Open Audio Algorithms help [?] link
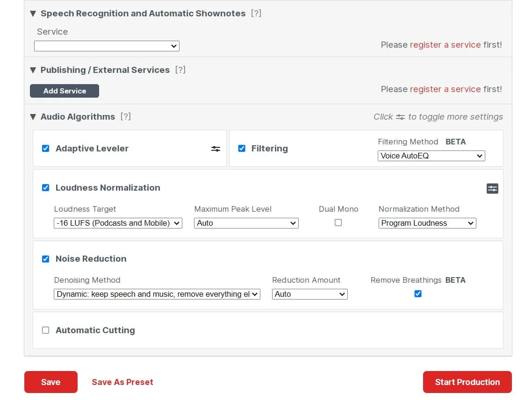This screenshot has height=400, width=532. (x=125, y=116)
